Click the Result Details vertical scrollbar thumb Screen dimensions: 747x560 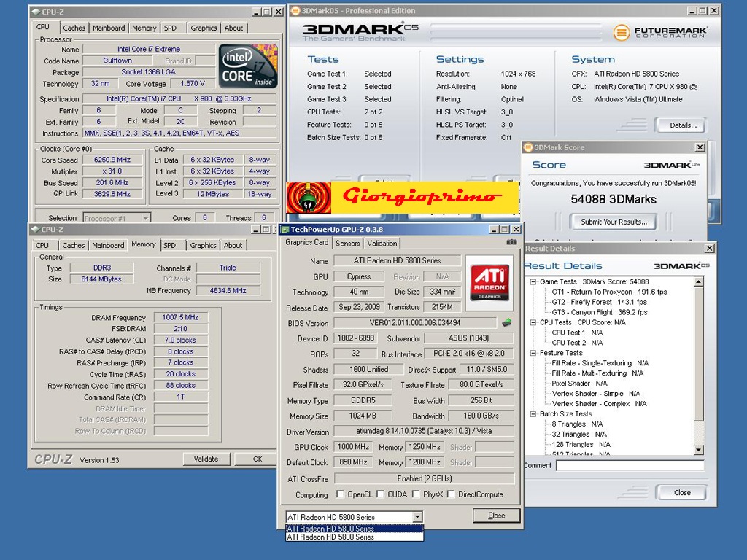(x=698, y=354)
